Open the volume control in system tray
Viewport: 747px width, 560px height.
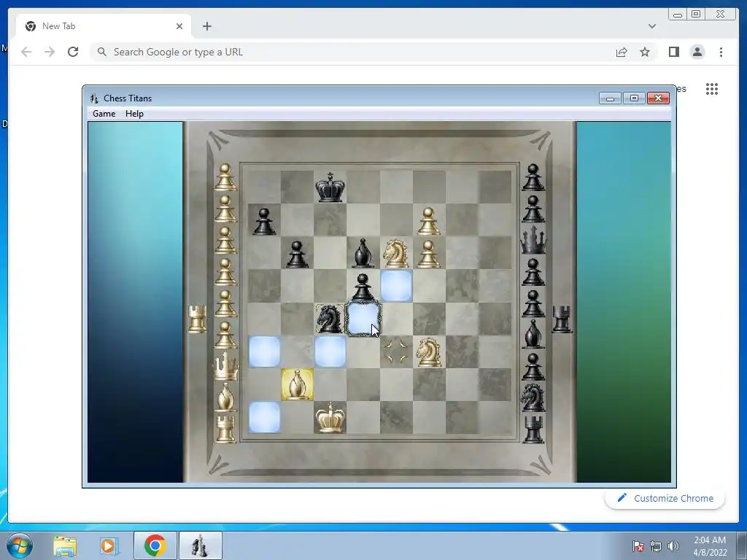pos(673,546)
